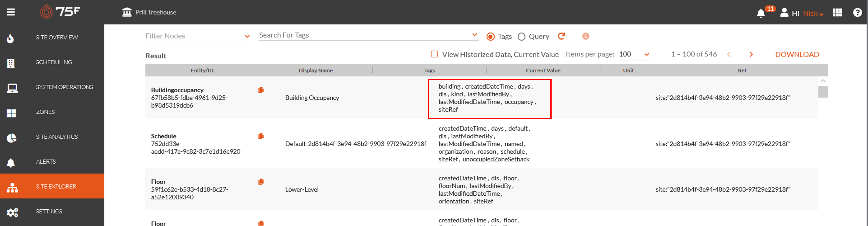Select the Query radio button
Viewport: 868px width, 226px height.
click(x=521, y=37)
